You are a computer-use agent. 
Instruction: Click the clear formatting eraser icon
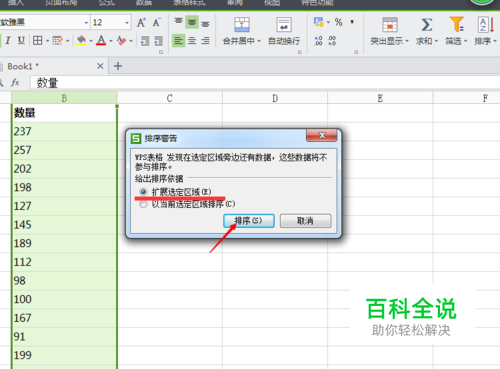[121, 41]
